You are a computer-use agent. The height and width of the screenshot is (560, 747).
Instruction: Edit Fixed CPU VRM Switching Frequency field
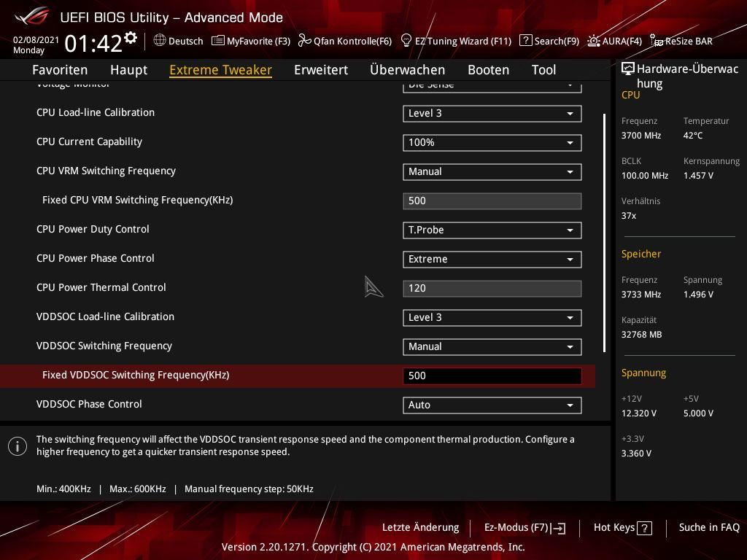(x=492, y=201)
